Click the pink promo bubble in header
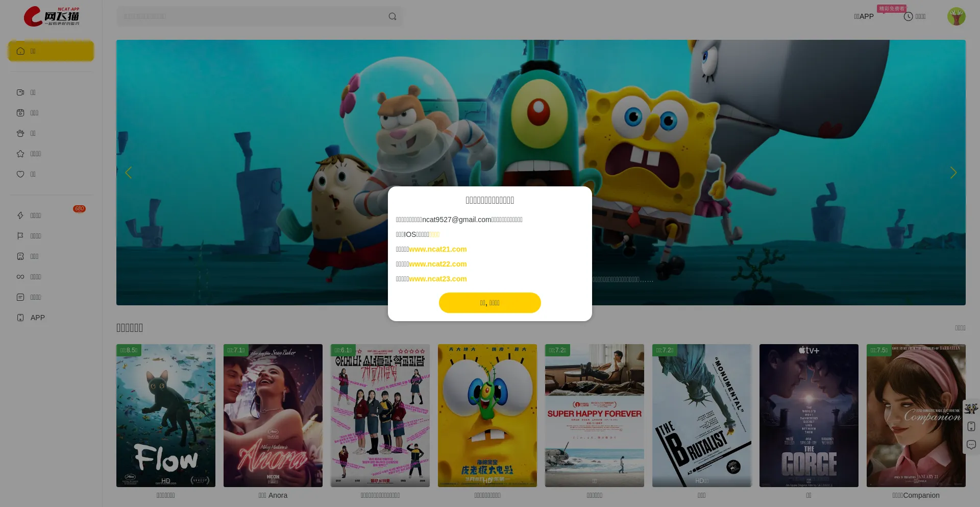Image resolution: width=980 pixels, height=507 pixels. tap(892, 9)
